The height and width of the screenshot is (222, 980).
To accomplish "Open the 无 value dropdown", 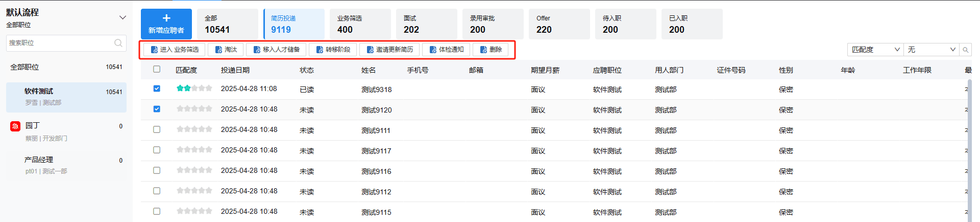I will (x=932, y=50).
